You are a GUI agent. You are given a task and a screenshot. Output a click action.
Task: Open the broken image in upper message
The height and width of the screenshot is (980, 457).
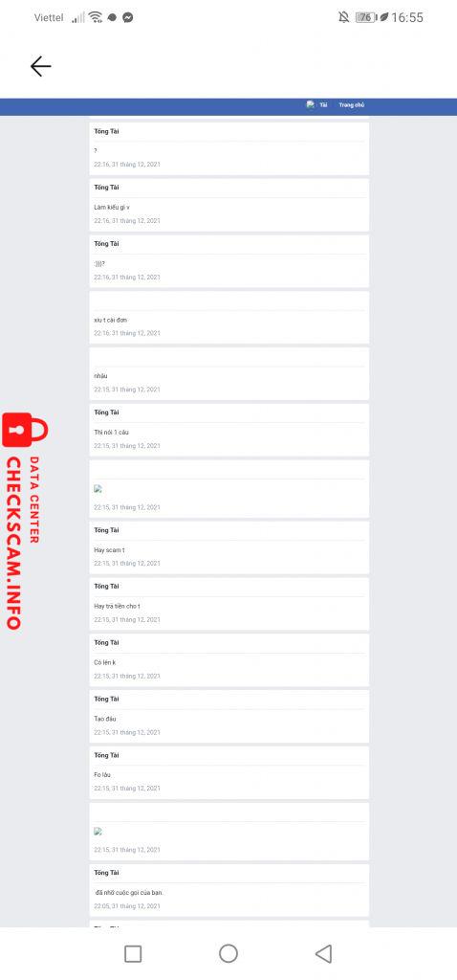tap(98, 489)
